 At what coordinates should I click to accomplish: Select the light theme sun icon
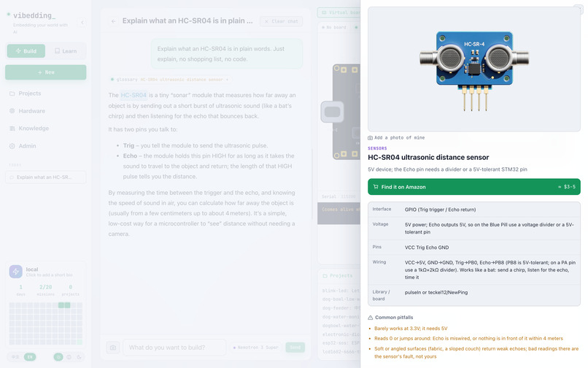[58, 357]
